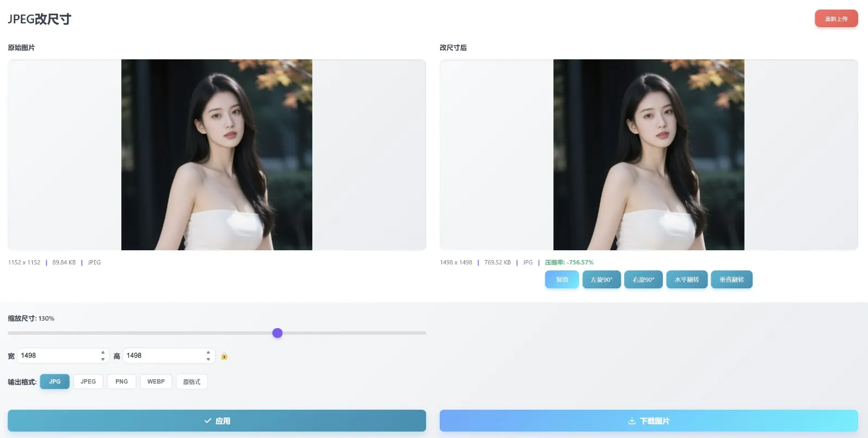Click the 压缩率: -756.57% text
The height and width of the screenshot is (438, 868).
(x=569, y=262)
